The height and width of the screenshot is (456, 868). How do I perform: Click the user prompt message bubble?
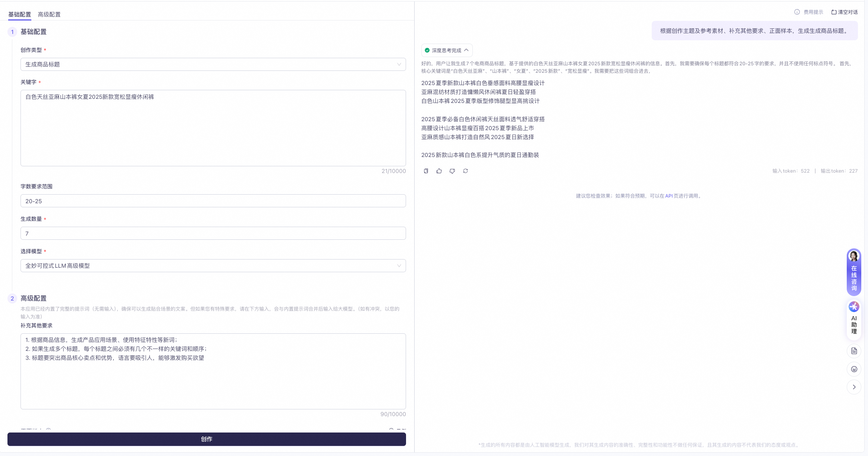point(755,31)
